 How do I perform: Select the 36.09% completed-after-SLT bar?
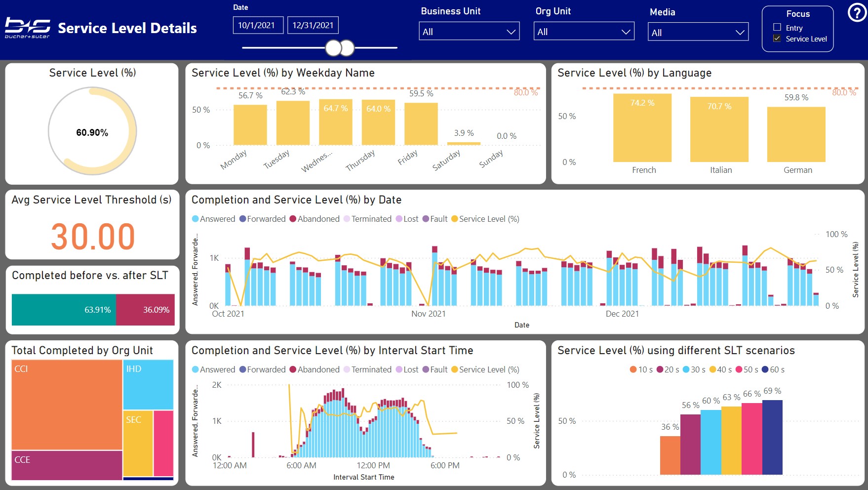tap(145, 310)
